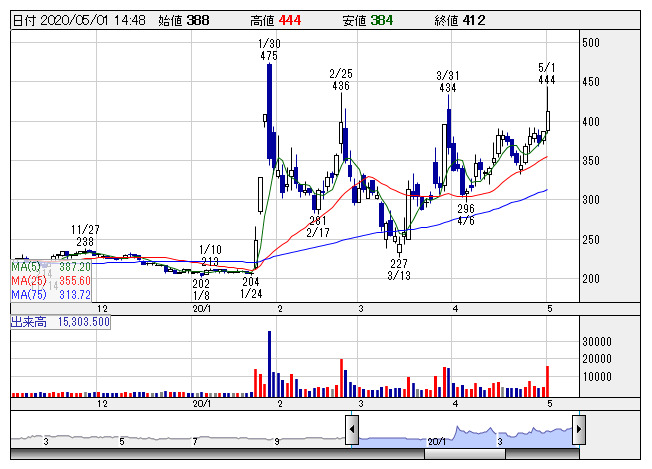Screen dimensions: 652x469
Task: Click the 5/1 444 high label
Action: pos(546,73)
